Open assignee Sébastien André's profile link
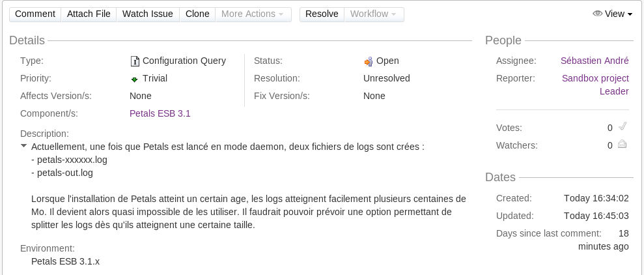 pos(595,61)
